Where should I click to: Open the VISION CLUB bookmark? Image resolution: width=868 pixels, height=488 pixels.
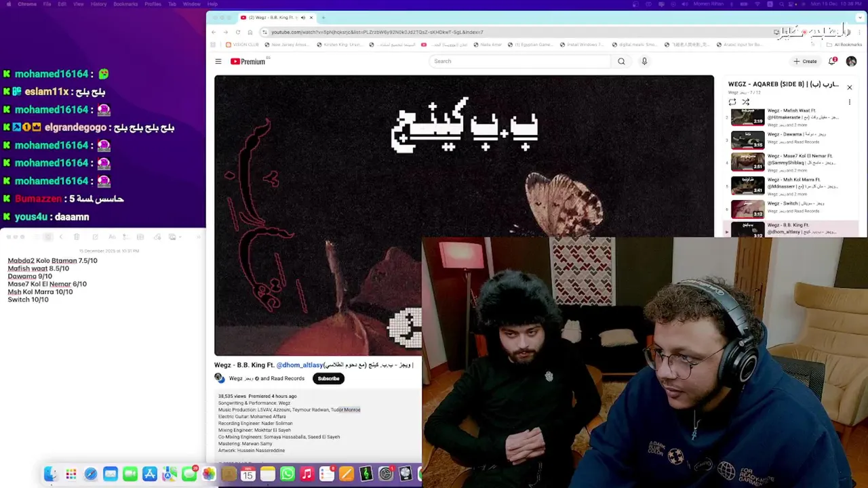point(242,45)
